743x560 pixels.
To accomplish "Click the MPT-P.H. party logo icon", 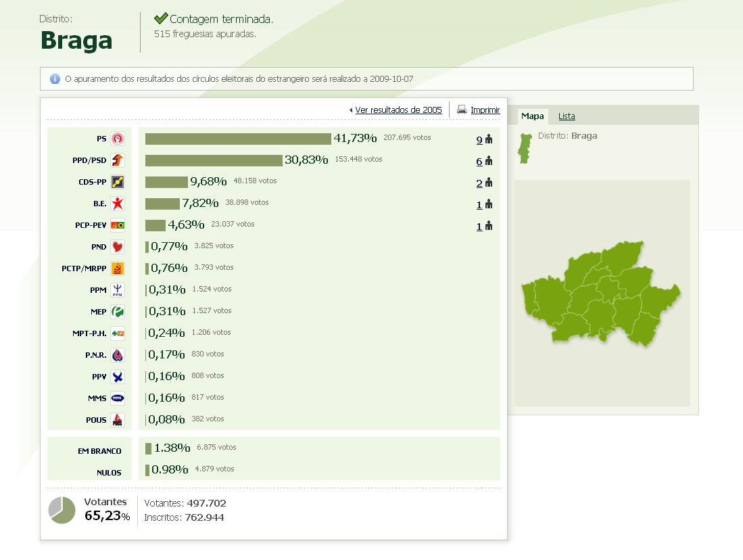I will 118,333.
